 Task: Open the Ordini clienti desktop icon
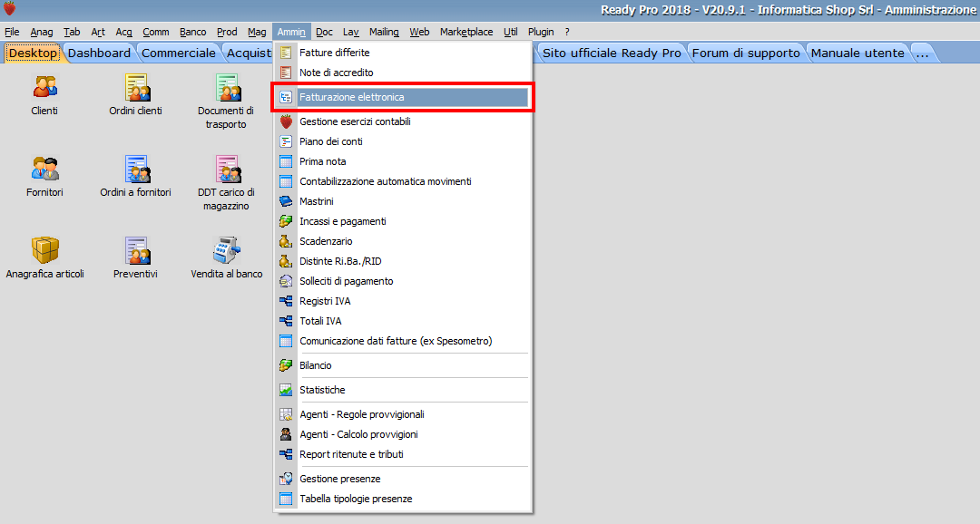click(136, 87)
